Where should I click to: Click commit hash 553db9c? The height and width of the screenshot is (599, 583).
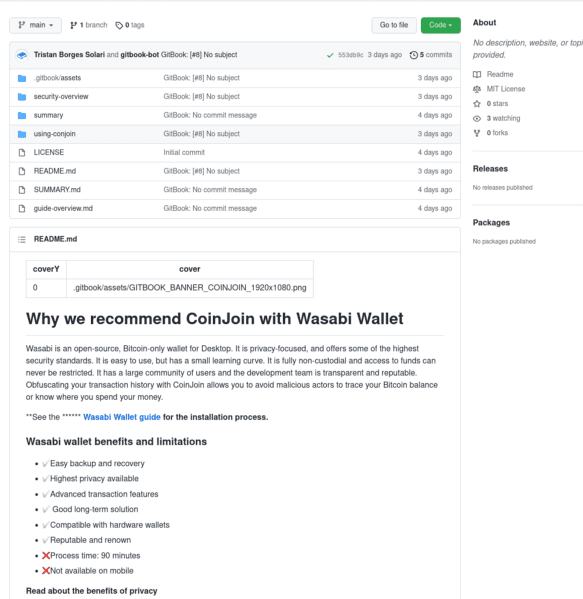click(x=351, y=55)
